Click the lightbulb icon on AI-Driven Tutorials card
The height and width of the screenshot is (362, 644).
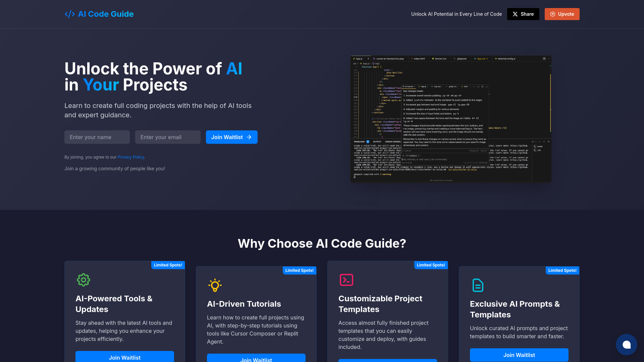tap(215, 285)
